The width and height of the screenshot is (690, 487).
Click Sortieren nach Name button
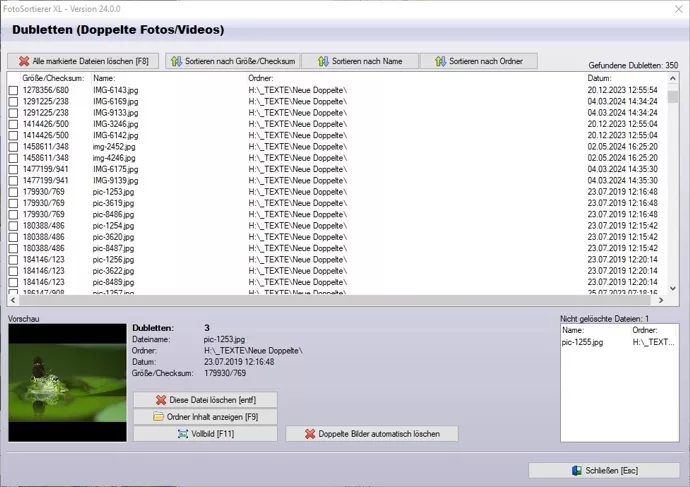(359, 62)
